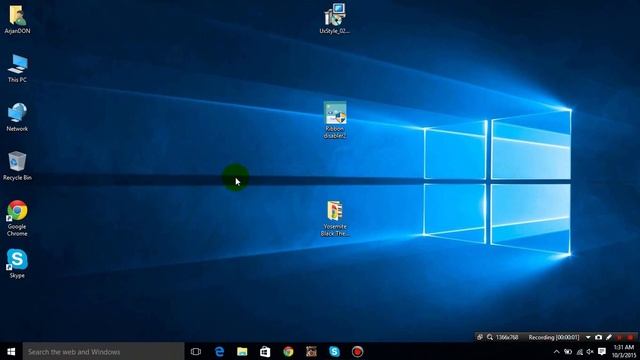Launch Chrome from the taskbar
Viewport: 640px width, 360px height.
pos(288,351)
